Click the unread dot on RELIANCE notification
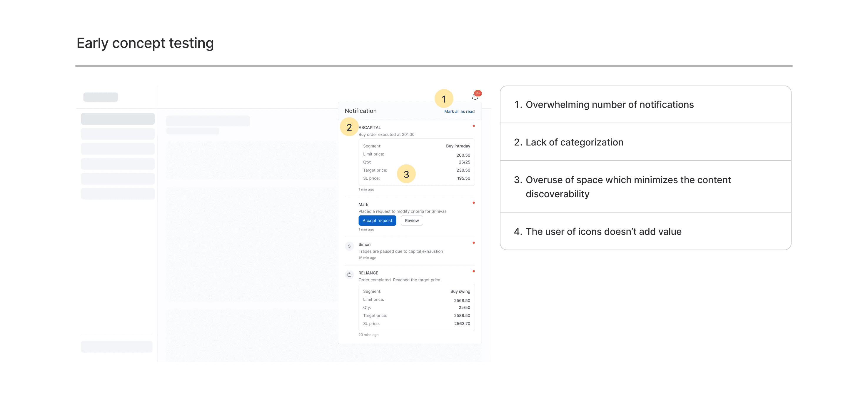The image size is (868, 393). tap(473, 271)
